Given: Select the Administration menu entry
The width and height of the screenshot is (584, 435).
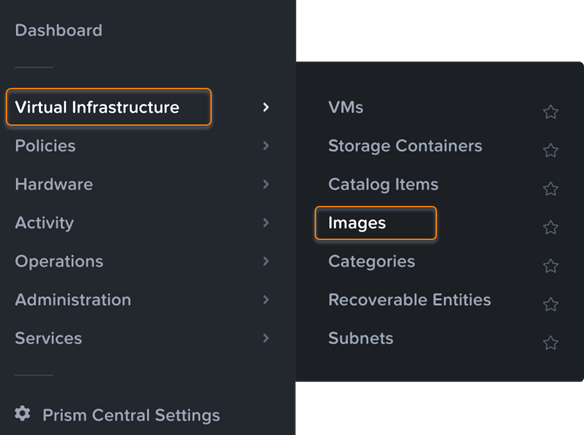Looking at the screenshot, I should point(73,300).
